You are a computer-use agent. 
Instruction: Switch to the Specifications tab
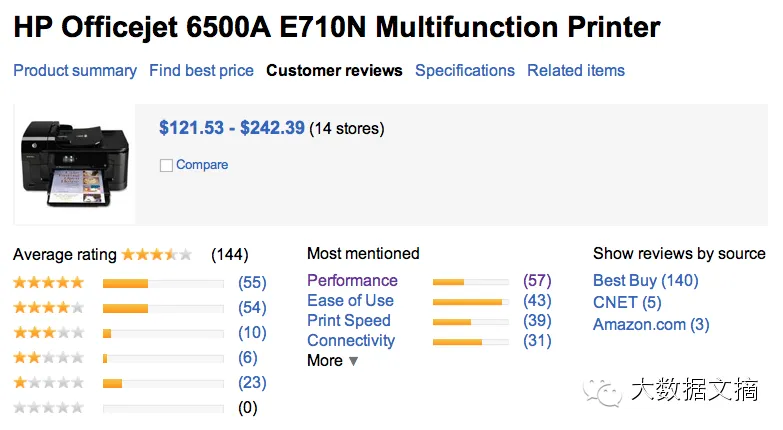click(x=465, y=71)
